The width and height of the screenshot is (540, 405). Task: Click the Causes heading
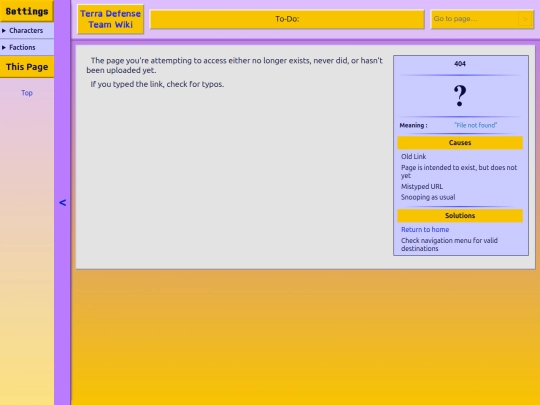point(460,143)
